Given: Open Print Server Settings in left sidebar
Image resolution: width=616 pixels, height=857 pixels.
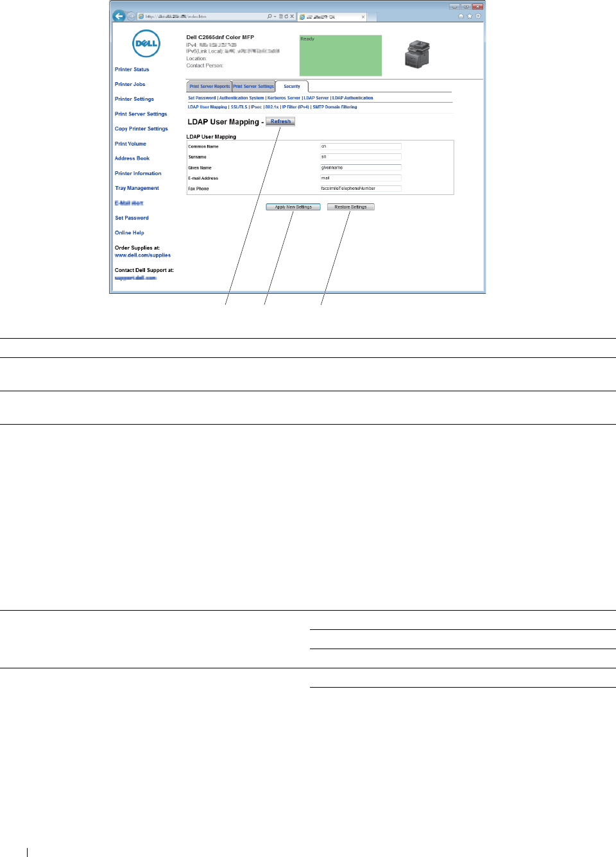Looking at the screenshot, I should [141, 114].
